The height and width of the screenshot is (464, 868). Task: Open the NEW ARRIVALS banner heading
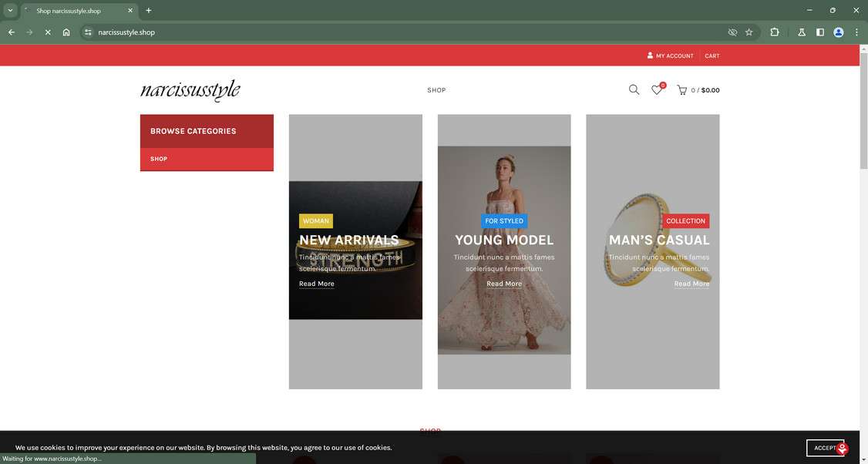(x=348, y=240)
